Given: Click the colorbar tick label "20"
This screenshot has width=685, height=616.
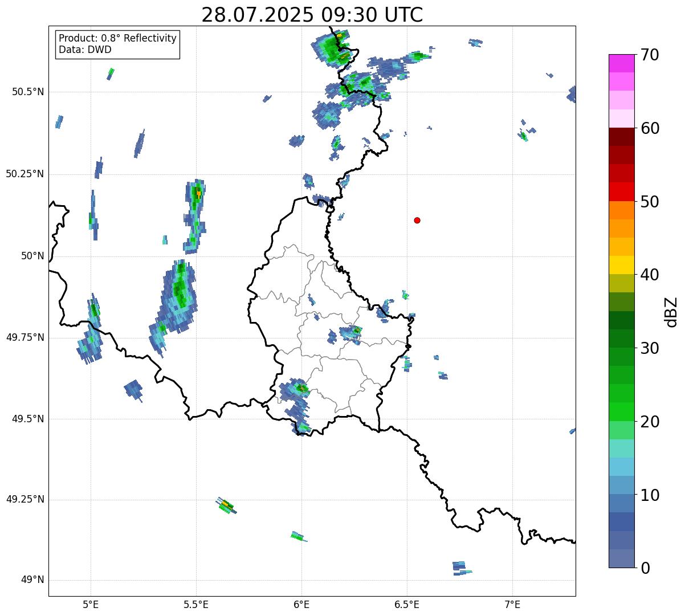Looking at the screenshot, I should click(x=650, y=422).
